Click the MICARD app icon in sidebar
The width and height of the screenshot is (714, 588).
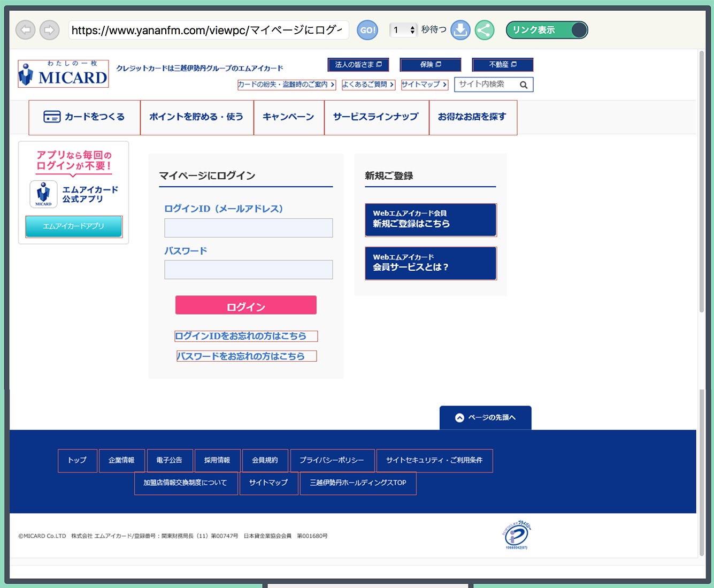pyautogui.click(x=43, y=194)
